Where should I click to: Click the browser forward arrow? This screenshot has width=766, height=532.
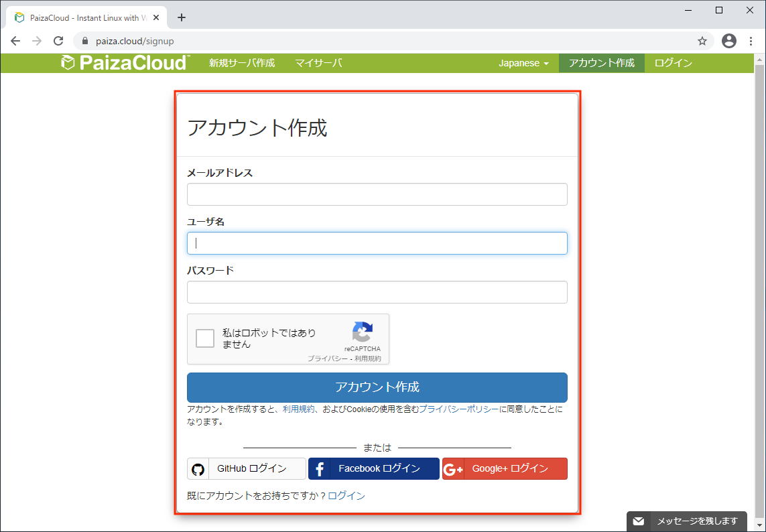(37, 41)
